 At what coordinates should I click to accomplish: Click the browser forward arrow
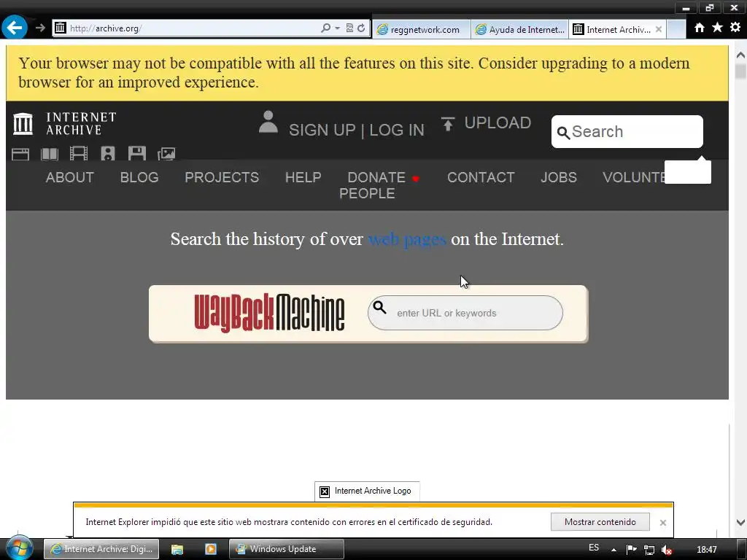pos(41,28)
